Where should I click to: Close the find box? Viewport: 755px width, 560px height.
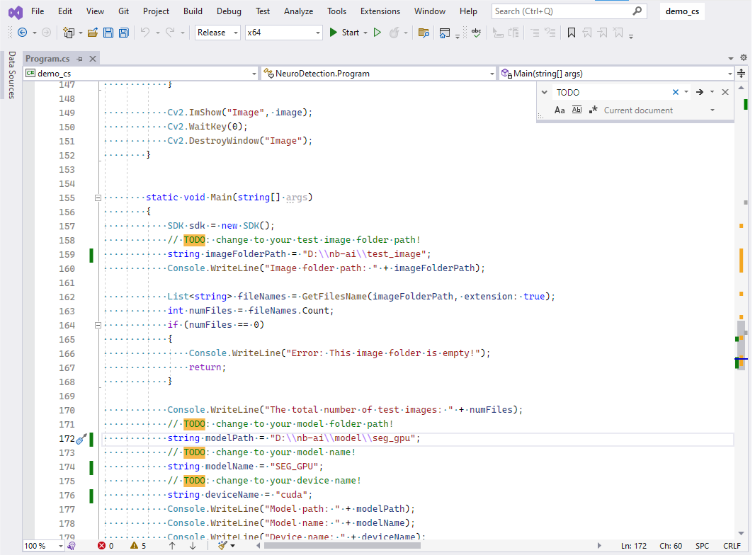click(x=725, y=93)
